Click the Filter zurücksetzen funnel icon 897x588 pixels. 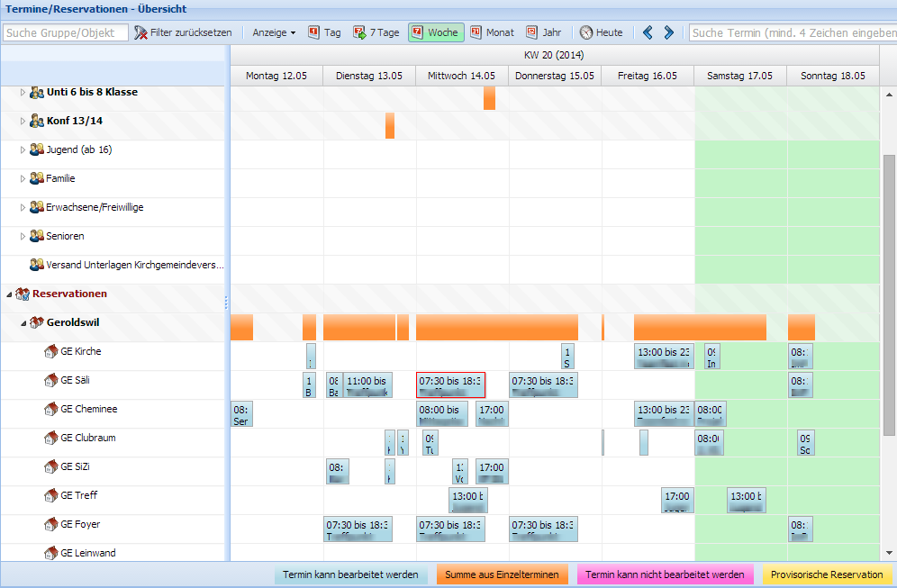coord(140,32)
